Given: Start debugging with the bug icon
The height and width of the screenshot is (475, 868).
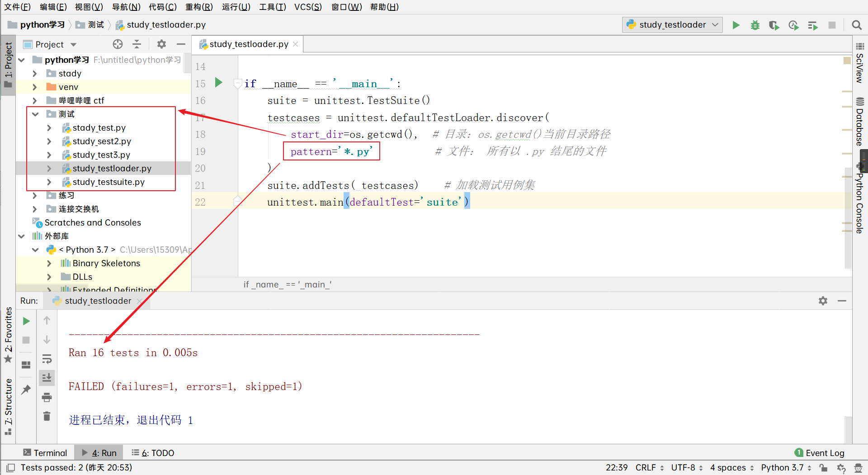Looking at the screenshot, I should [x=755, y=25].
